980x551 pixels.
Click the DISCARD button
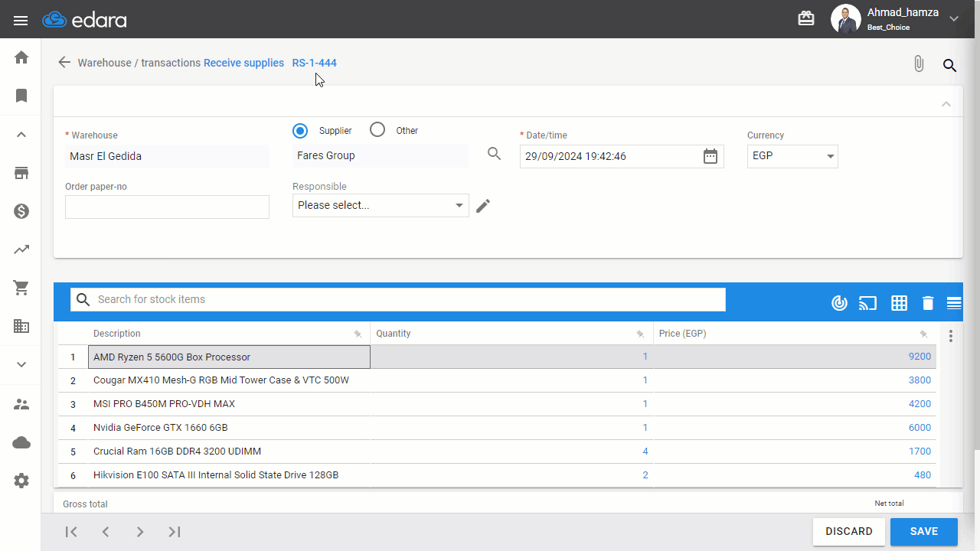pos(849,532)
